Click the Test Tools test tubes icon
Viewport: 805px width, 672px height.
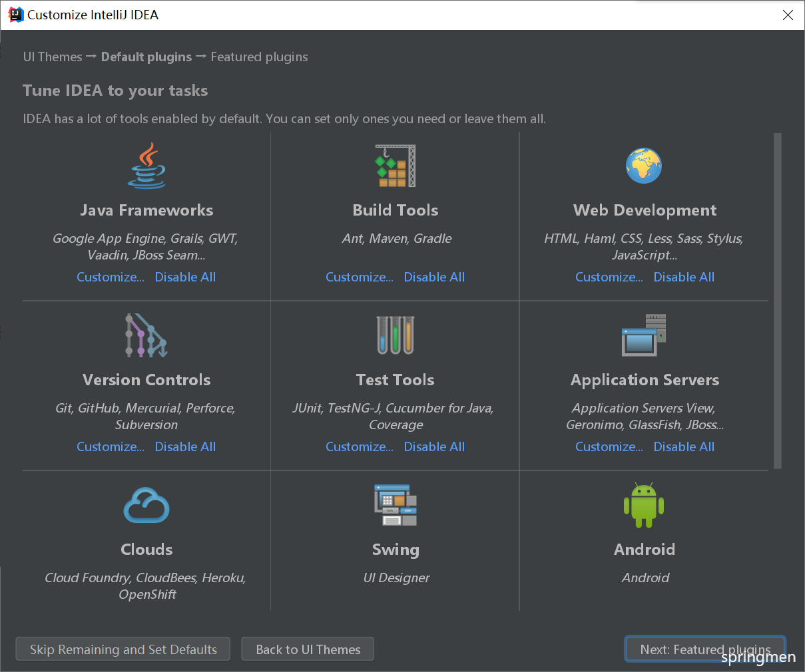pyautogui.click(x=396, y=335)
